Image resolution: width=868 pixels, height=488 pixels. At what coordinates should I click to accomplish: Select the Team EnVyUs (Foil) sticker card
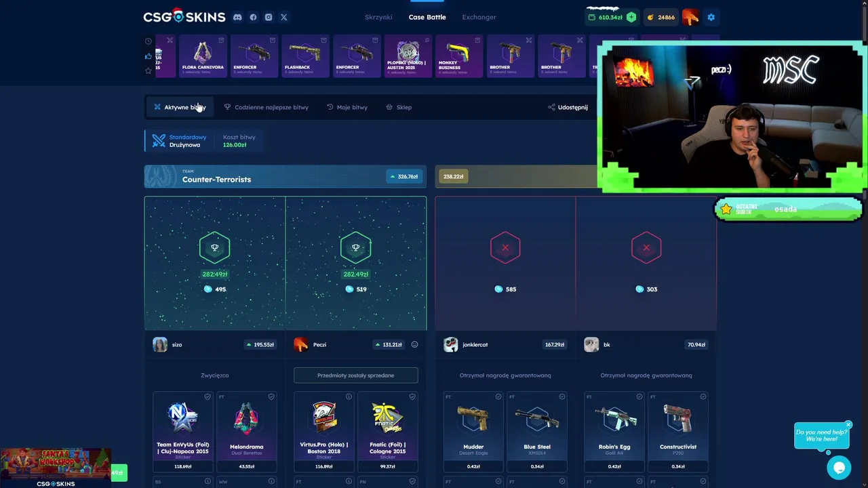pos(183,431)
